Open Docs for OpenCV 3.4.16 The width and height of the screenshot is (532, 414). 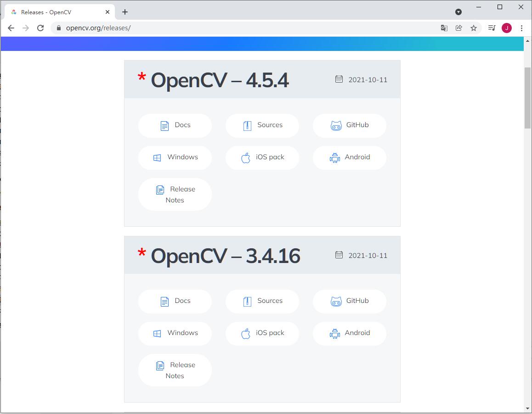(175, 302)
